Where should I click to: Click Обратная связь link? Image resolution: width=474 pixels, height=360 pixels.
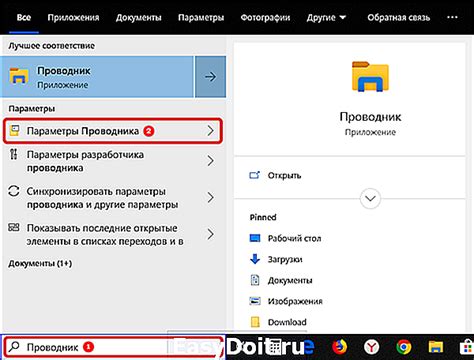click(399, 17)
